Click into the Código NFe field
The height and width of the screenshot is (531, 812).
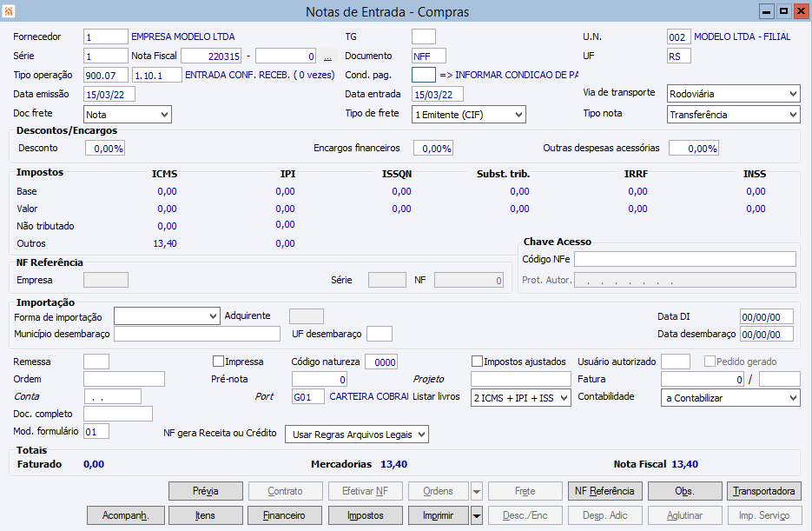(x=684, y=259)
